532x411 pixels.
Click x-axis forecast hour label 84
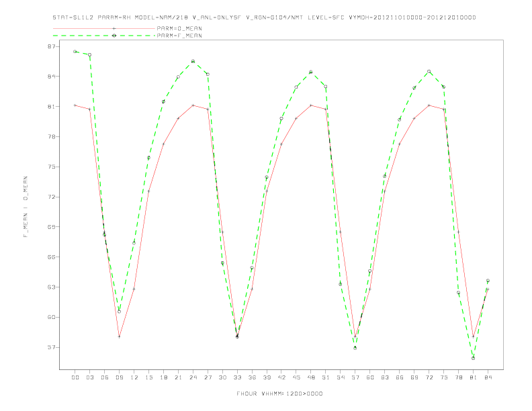pos(488,377)
